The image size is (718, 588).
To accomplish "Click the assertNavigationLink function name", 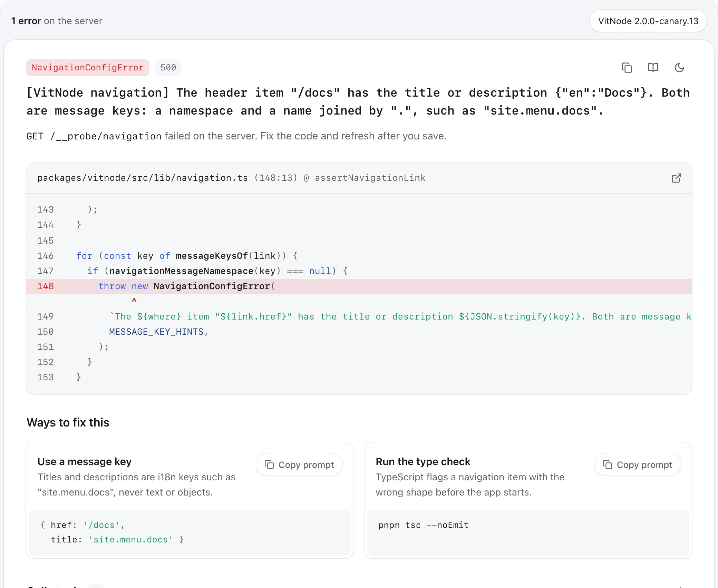I will 370,178.
